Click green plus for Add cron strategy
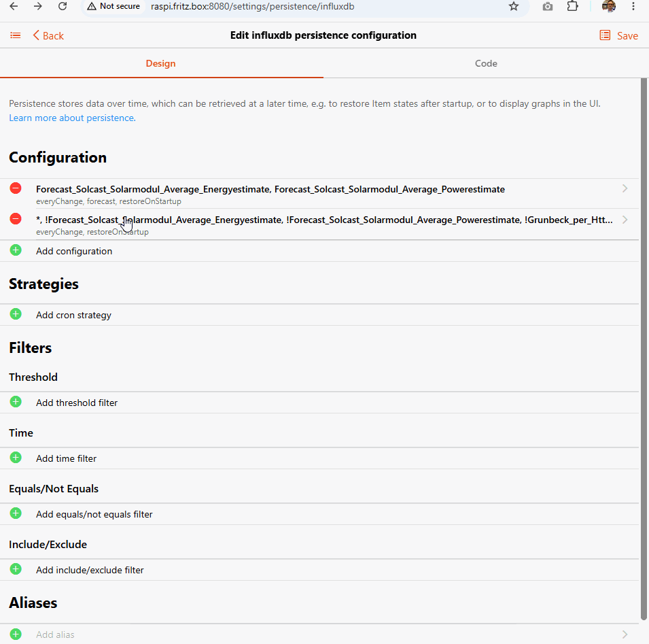 coord(16,314)
